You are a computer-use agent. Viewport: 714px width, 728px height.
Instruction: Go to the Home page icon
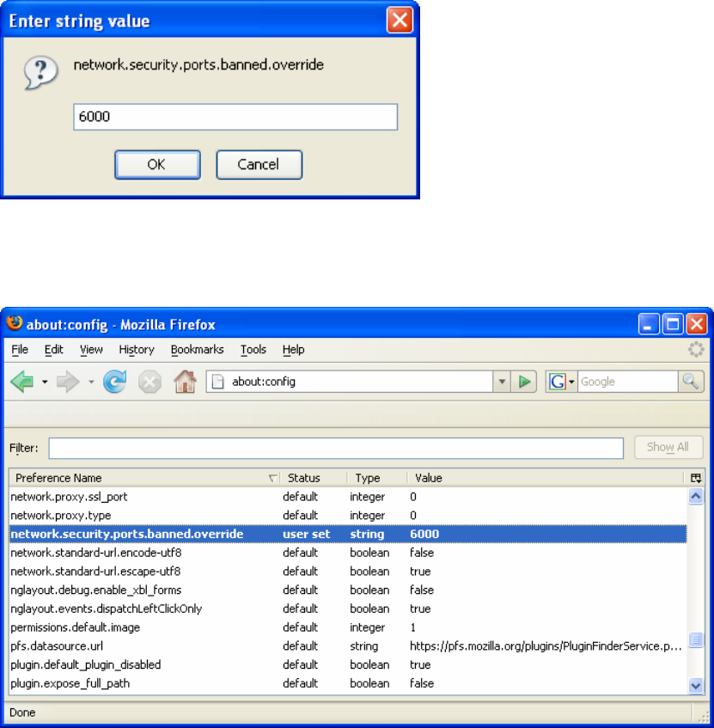pos(185,382)
